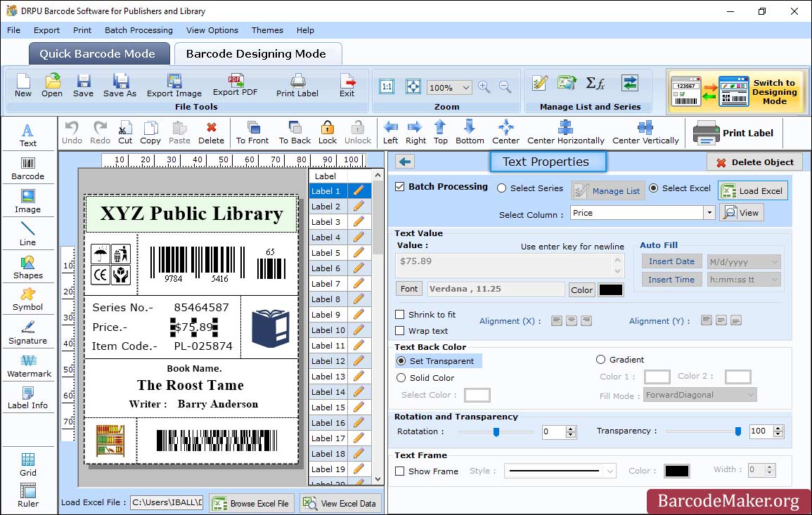Save the current label
Screen dimensions: 812x515
(x=84, y=86)
